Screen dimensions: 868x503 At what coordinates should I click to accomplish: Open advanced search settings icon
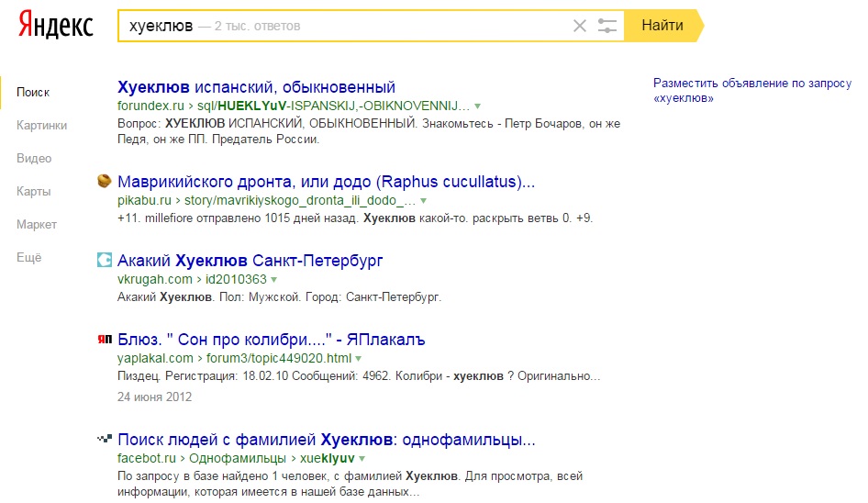(607, 26)
